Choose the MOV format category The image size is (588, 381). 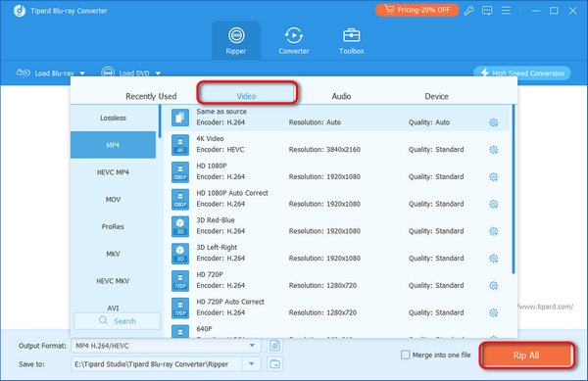click(114, 200)
